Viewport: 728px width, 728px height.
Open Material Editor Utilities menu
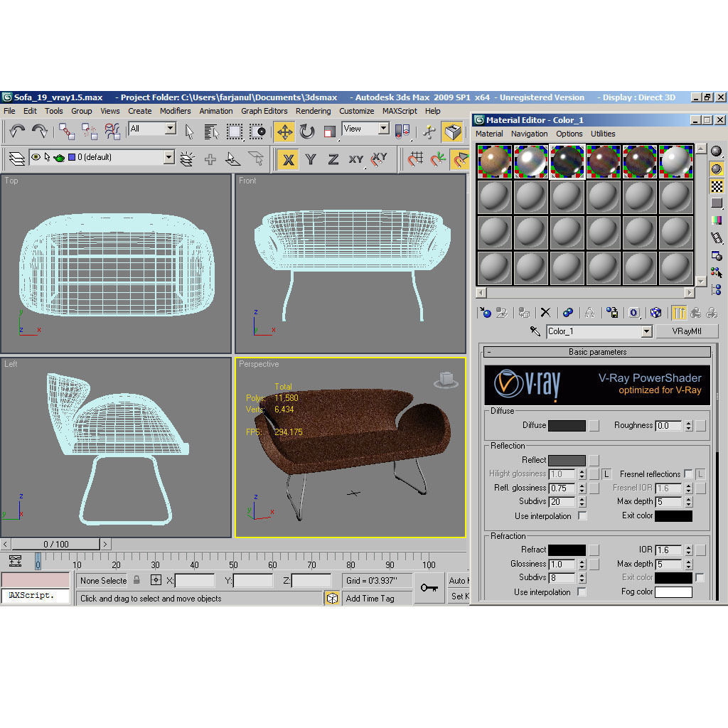pos(603,134)
